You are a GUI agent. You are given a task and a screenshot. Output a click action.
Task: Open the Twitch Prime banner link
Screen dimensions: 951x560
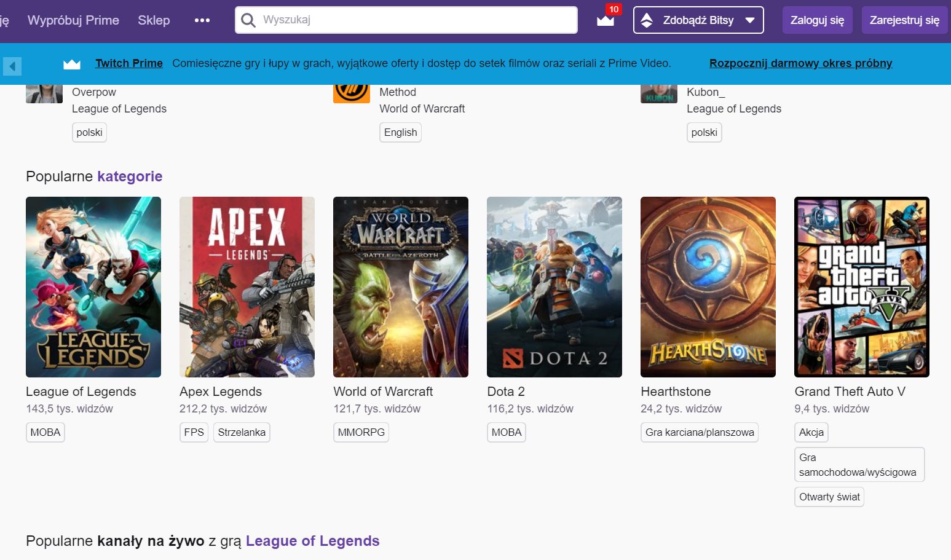tap(129, 63)
